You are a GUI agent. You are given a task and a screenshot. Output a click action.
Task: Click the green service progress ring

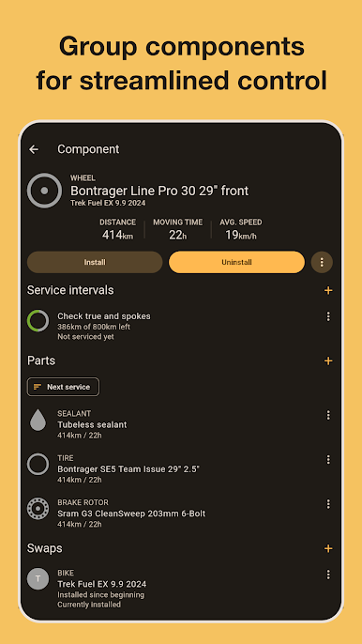[38, 321]
